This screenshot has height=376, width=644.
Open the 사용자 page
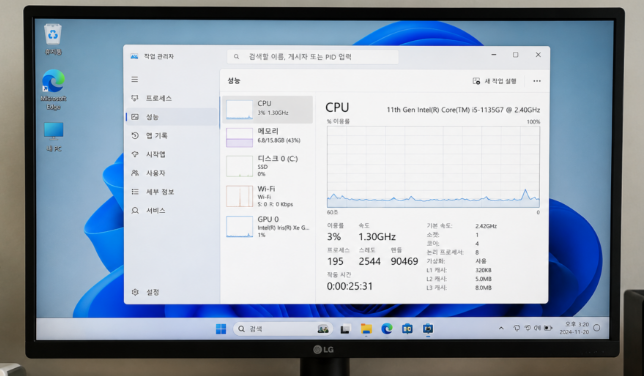tap(172, 173)
